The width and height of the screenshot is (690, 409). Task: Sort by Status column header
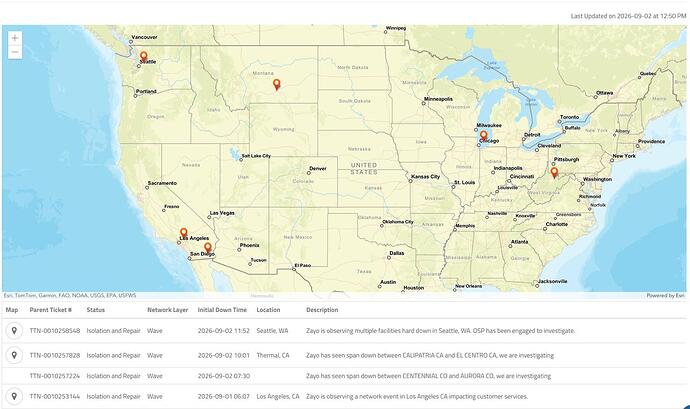[95, 310]
